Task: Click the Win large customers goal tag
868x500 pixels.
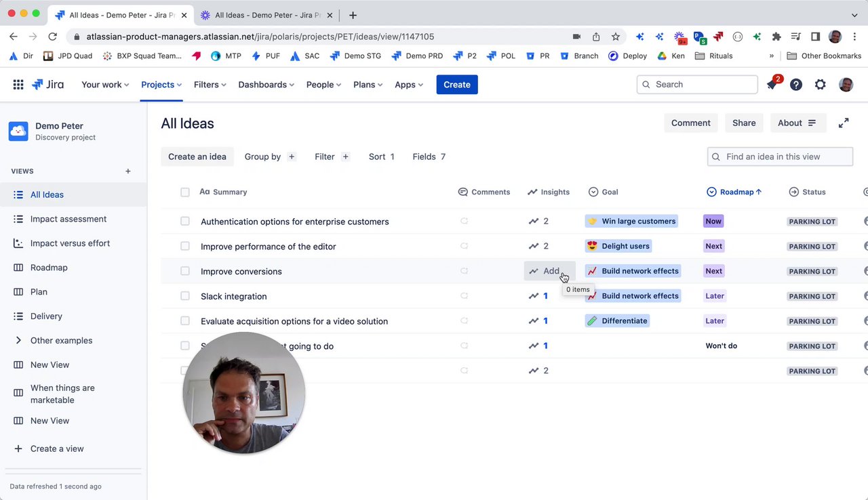Action: (631, 222)
